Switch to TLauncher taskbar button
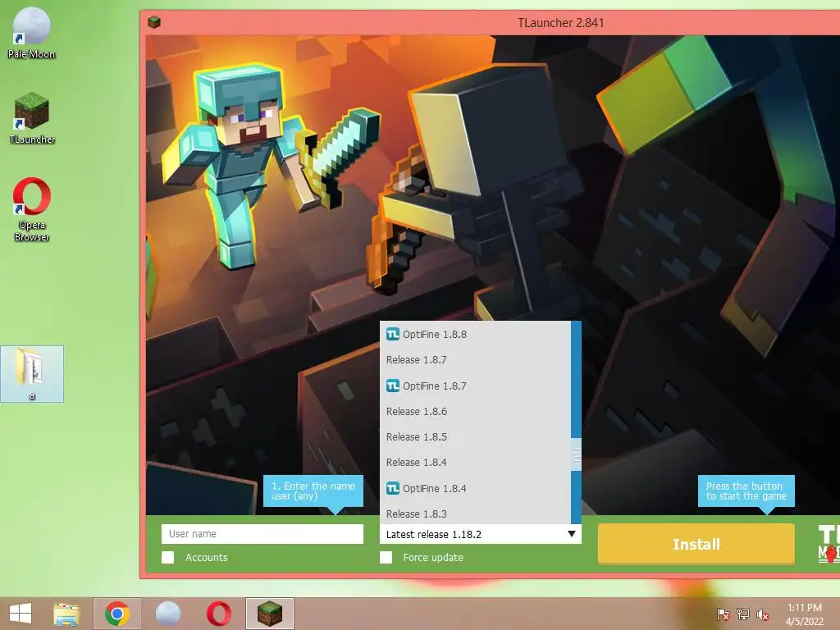 [x=269, y=614]
